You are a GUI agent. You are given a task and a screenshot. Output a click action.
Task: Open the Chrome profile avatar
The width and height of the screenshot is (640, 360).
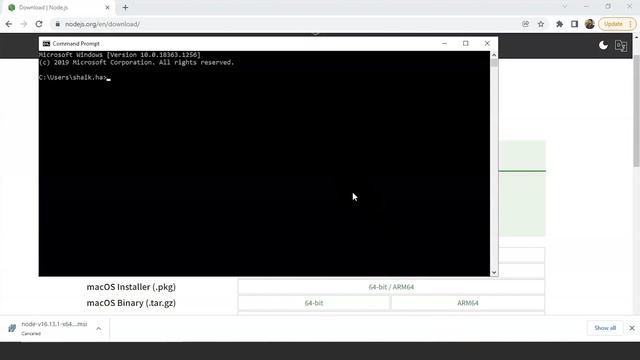point(589,24)
